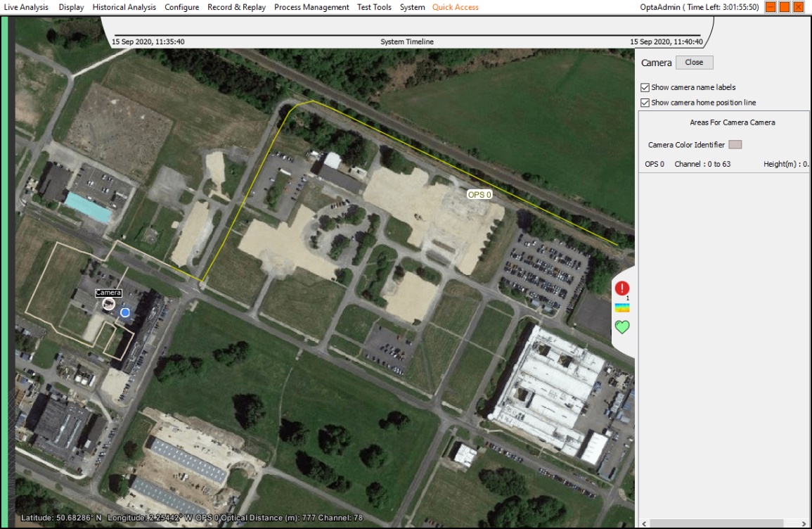Open the Quick Access menu

(x=455, y=7)
